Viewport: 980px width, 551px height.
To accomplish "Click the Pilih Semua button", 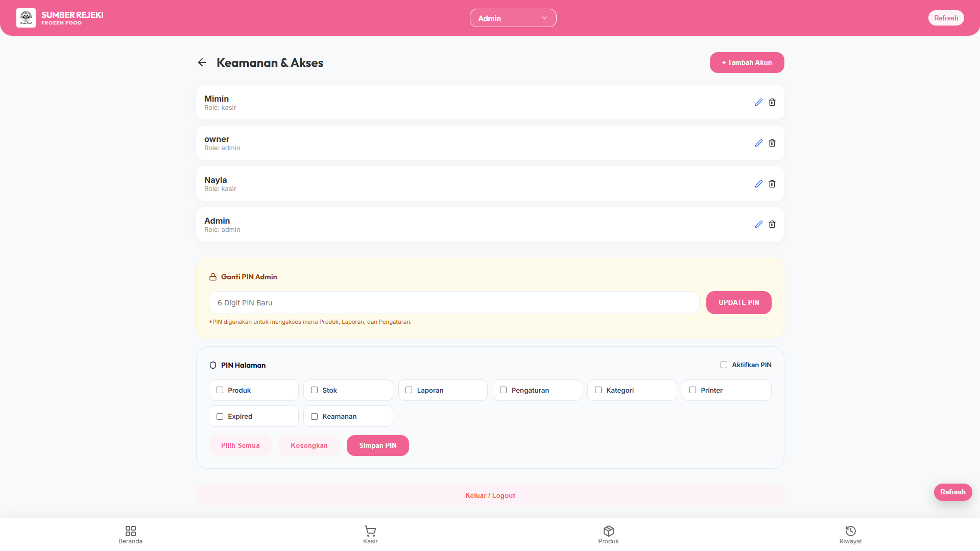I will tap(240, 445).
